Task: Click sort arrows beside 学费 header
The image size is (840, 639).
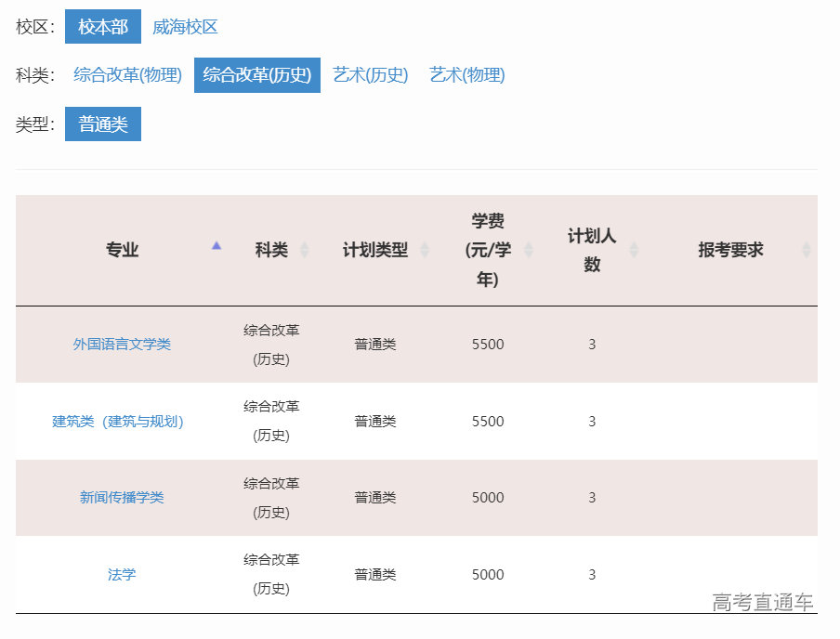Action: (x=529, y=250)
